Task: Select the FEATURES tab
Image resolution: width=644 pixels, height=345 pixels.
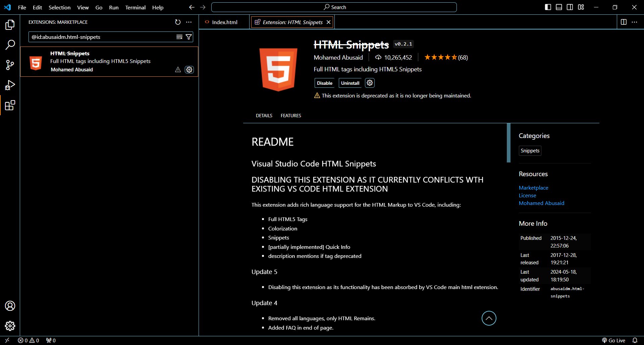Action: pyautogui.click(x=291, y=116)
